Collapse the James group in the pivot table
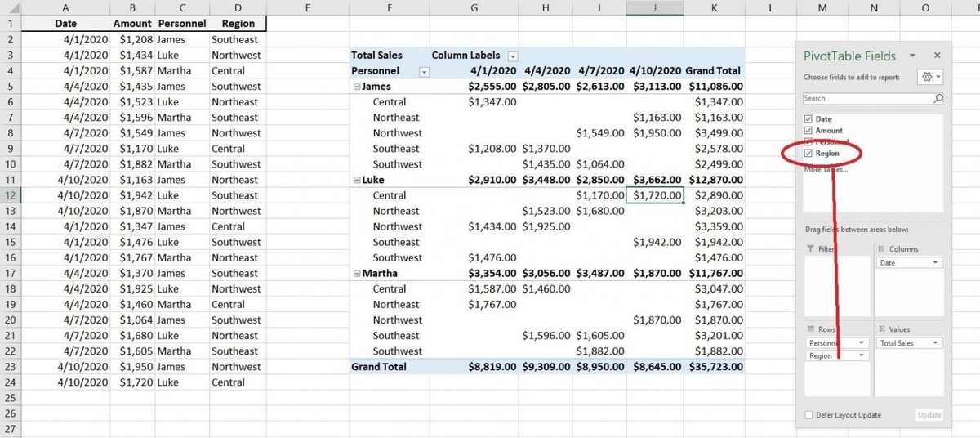This screenshot has width=980, height=438. 356,87
